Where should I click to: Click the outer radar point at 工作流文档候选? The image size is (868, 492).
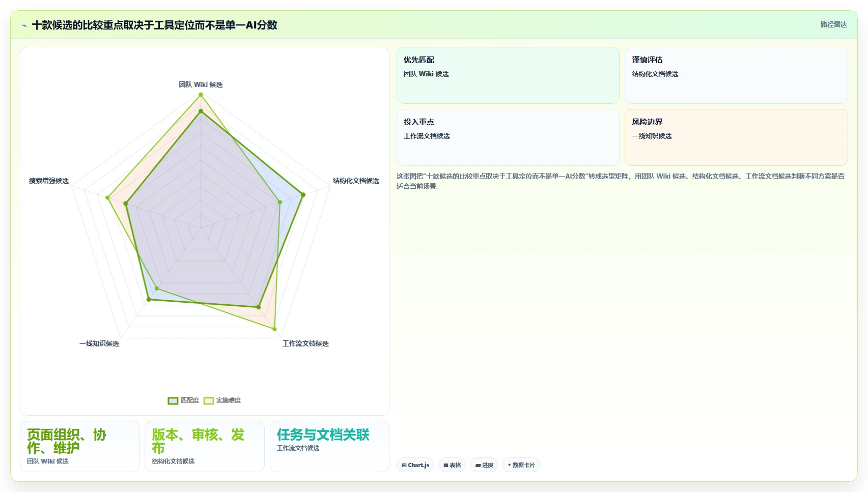tap(274, 329)
